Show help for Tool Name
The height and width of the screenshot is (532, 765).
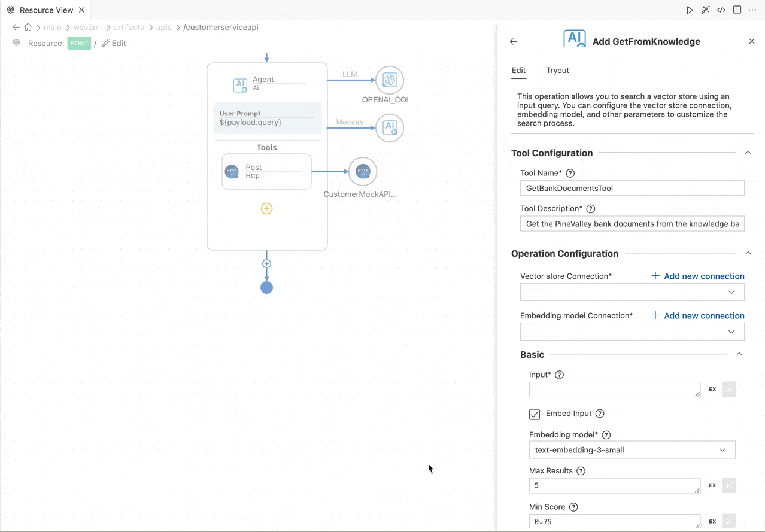click(x=570, y=173)
